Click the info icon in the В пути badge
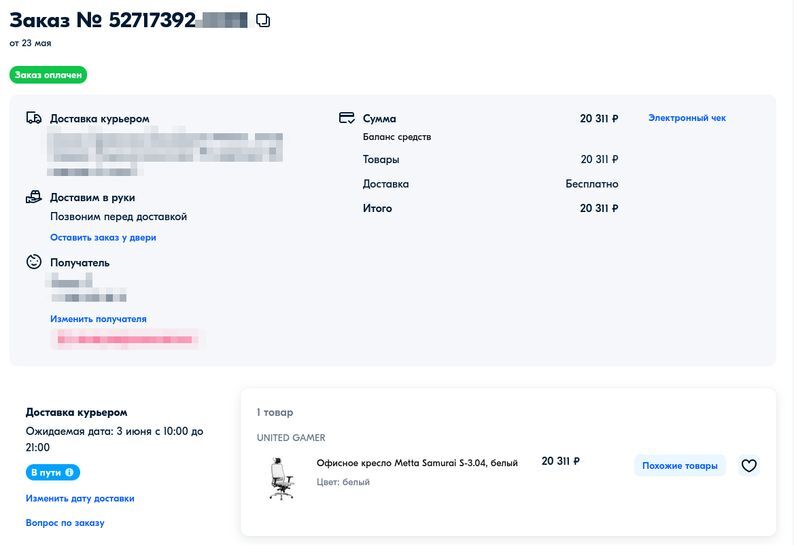Screen dimensions: 794x545 coord(69,472)
